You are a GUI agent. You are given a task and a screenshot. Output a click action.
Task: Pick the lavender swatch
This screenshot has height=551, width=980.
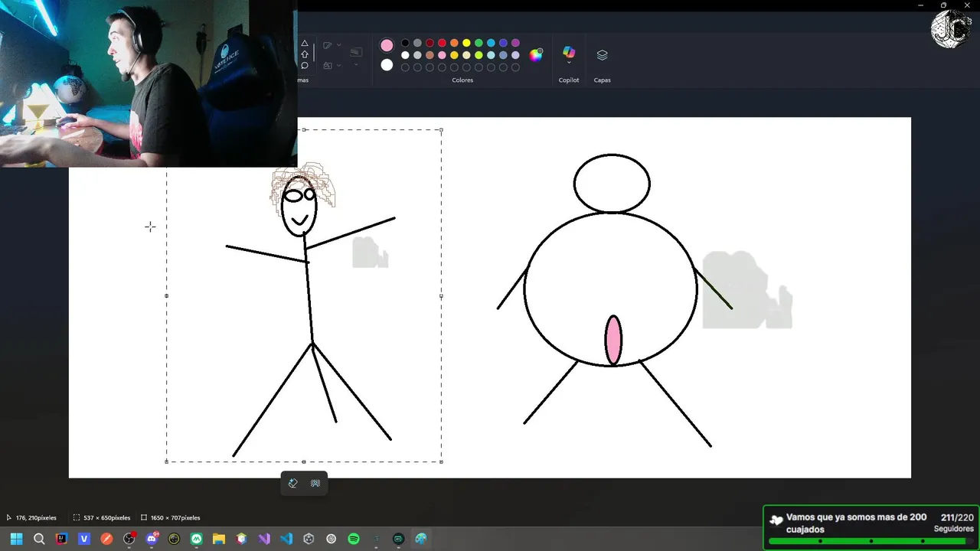click(x=515, y=55)
